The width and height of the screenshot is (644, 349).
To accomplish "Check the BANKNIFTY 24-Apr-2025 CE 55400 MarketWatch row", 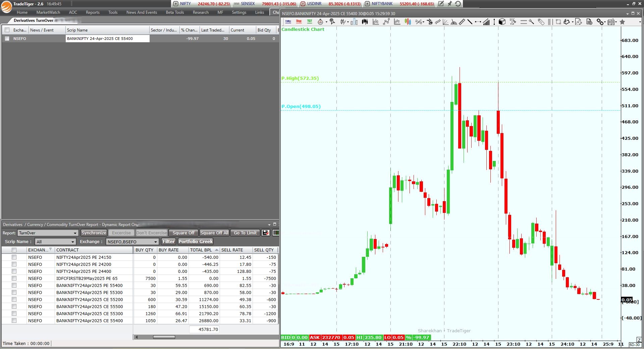I will [7, 39].
